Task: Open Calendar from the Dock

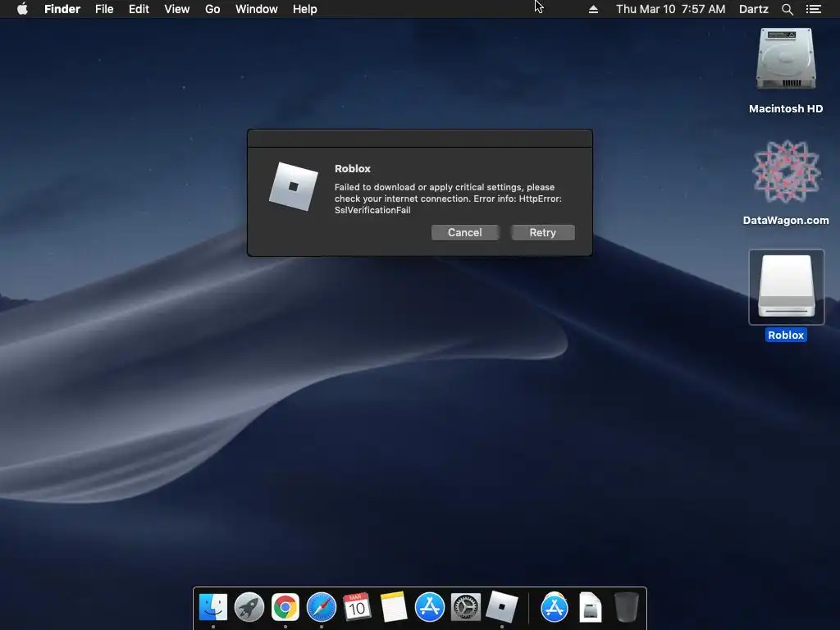Action: 358,608
